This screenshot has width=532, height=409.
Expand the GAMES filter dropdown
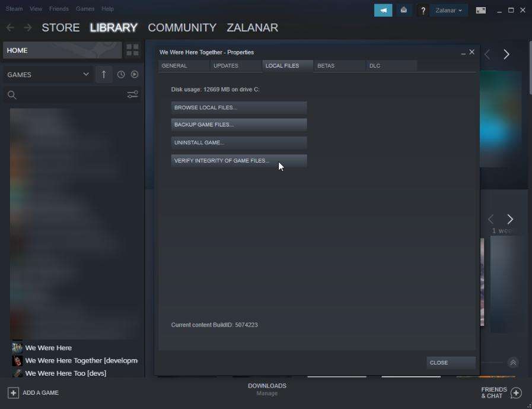coord(47,74)
